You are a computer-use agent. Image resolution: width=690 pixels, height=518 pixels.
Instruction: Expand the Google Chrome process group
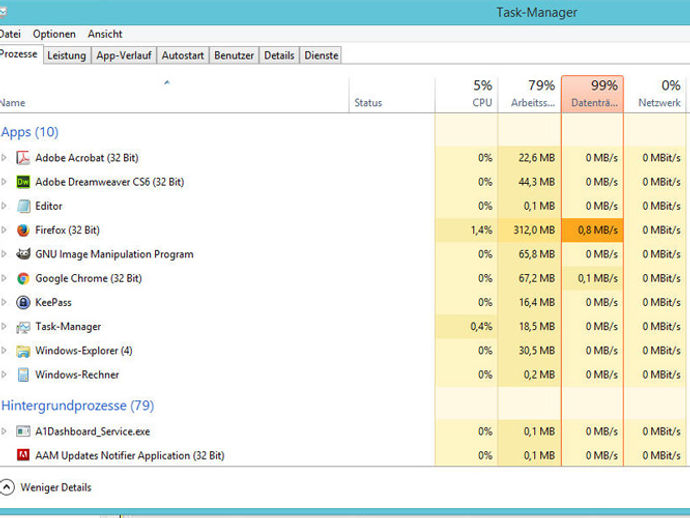pyautogui.click(x=4, y=278)
